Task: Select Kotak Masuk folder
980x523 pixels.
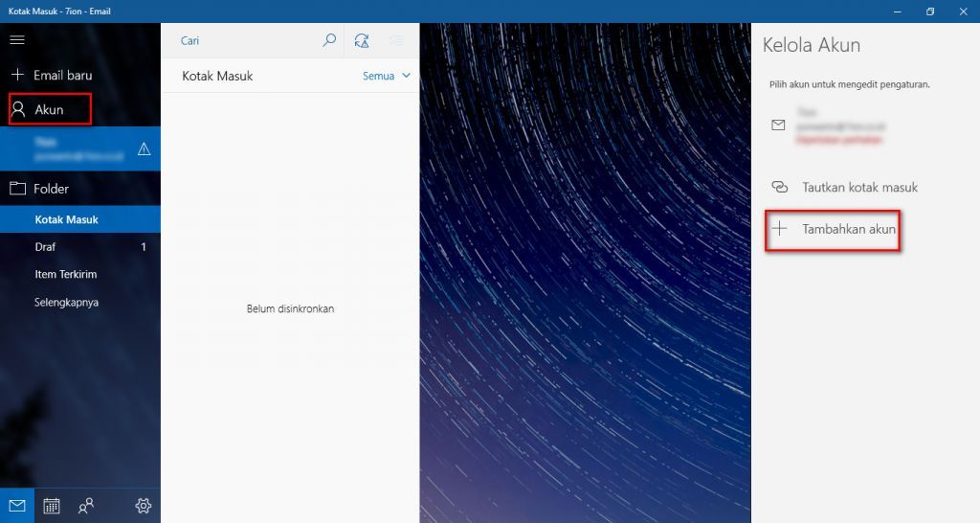Action: (66, 219)
